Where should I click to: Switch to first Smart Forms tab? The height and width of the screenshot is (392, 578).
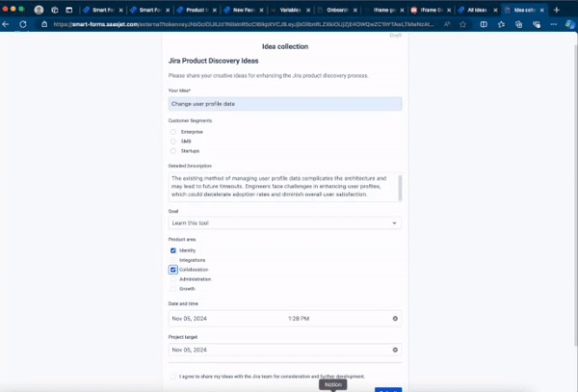(103, 10)
